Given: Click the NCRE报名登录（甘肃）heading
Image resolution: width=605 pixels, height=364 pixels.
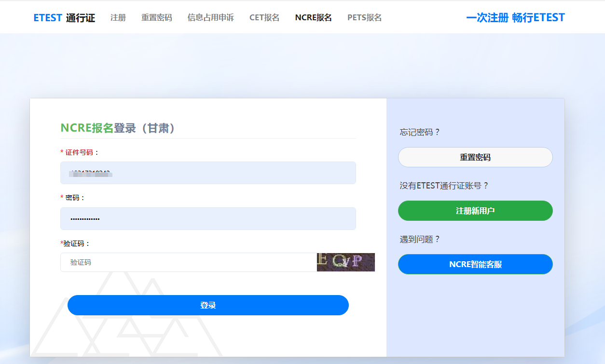Looking at the screenshot, I should coord(119,128).
